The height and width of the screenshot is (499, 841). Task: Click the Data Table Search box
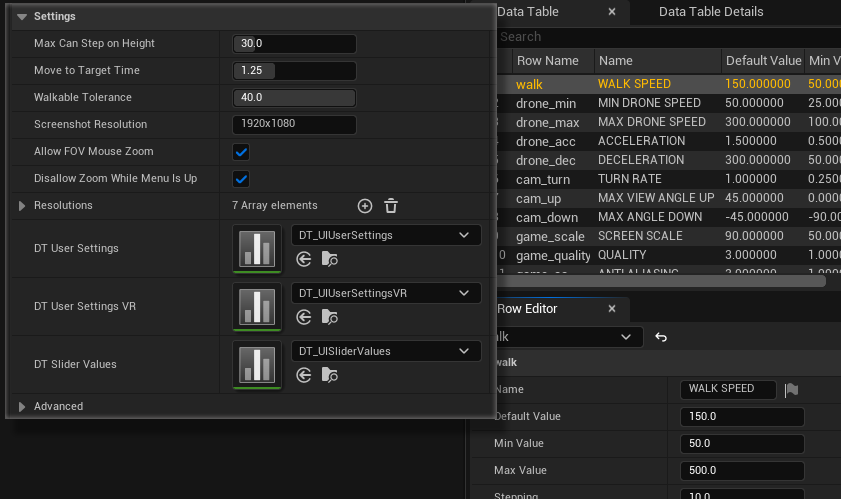[x=668, y=36]
